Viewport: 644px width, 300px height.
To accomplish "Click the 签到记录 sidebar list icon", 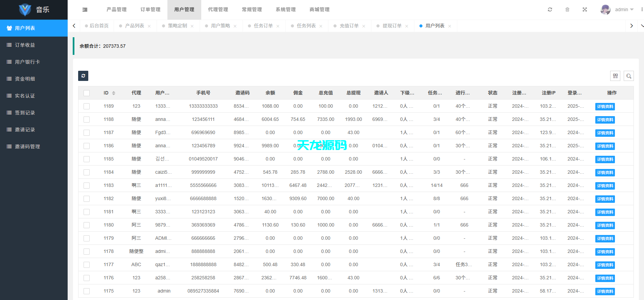I will [9, 113].
